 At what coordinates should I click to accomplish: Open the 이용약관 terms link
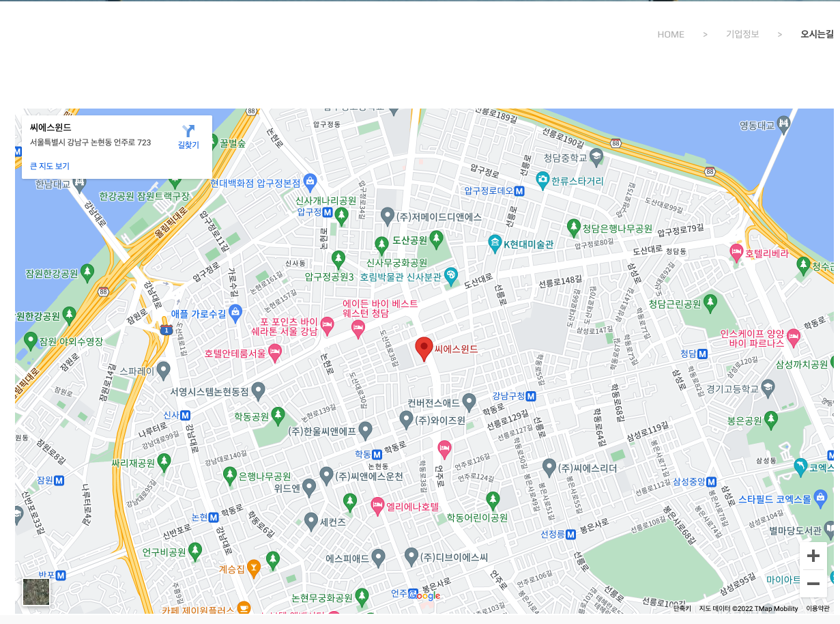coord(818,608)
